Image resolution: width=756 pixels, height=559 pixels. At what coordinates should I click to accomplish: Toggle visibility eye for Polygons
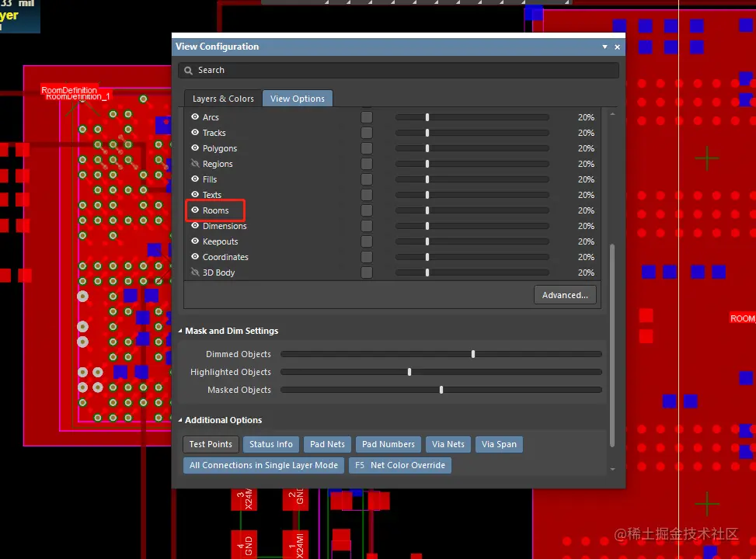(x=195, y=148)
